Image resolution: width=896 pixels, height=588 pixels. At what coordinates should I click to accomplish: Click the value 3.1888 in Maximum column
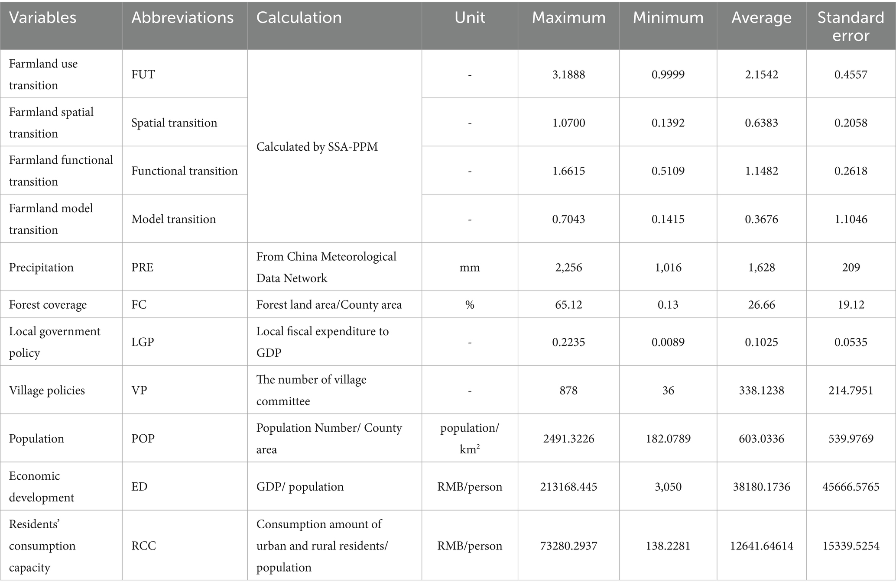[x=568, y=74]
